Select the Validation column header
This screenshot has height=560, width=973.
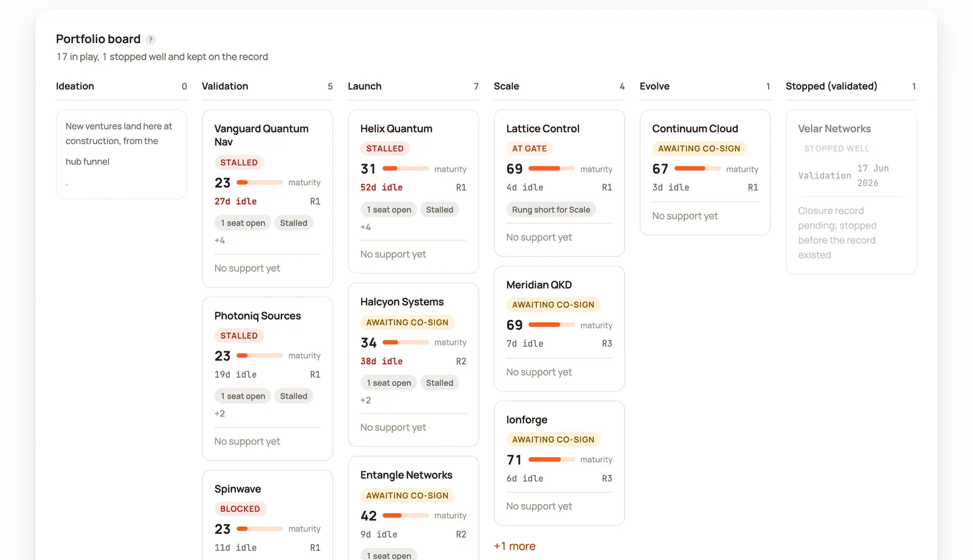[268, 86]
